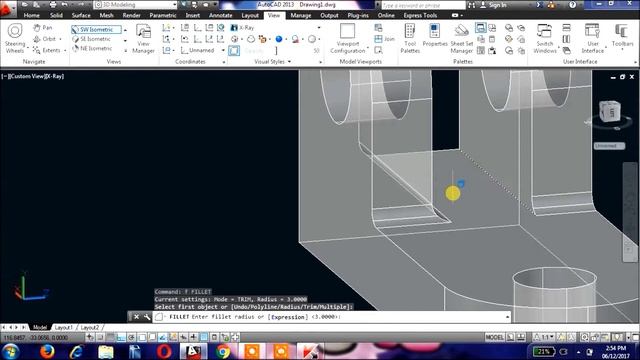Toggle MODEL space button in status bar
The height and width of the screenshot is (360, 640).
pyautogui.click(x=494, y=337)
